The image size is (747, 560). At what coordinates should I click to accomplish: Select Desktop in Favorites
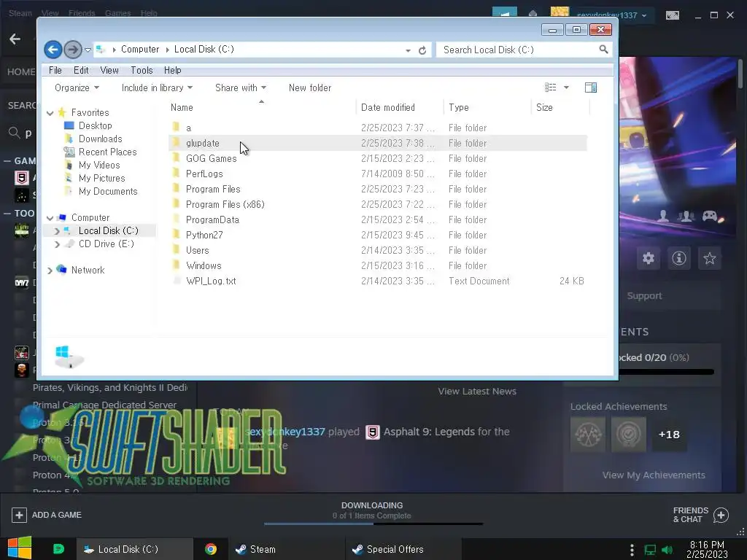(96, 125)
